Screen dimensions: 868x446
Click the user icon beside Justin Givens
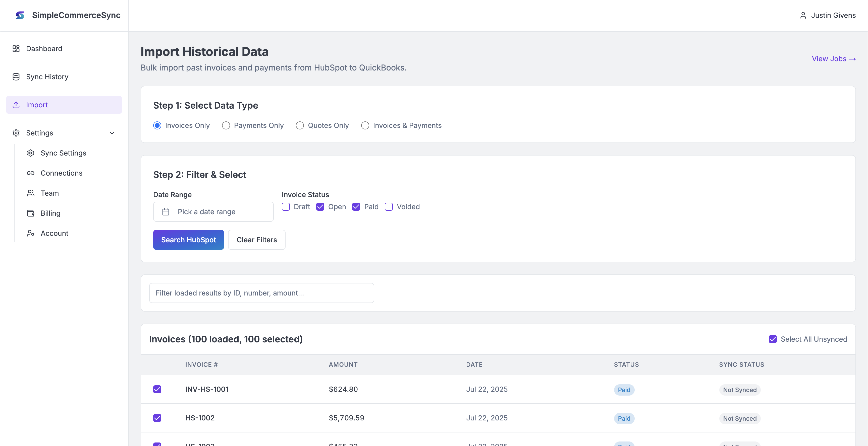click(803, 15)
